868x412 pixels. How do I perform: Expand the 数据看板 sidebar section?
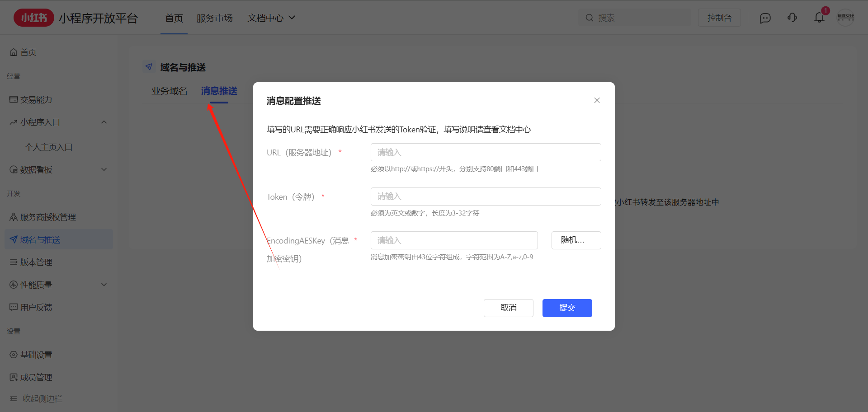pyautogui.click(x=104, y=170)
